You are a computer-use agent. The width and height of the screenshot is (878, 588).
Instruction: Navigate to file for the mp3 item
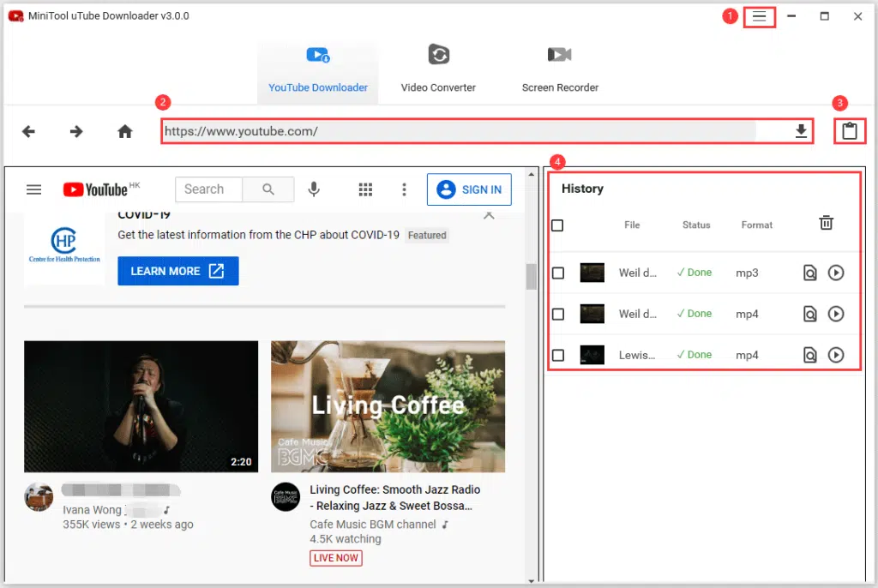point(809,273)
